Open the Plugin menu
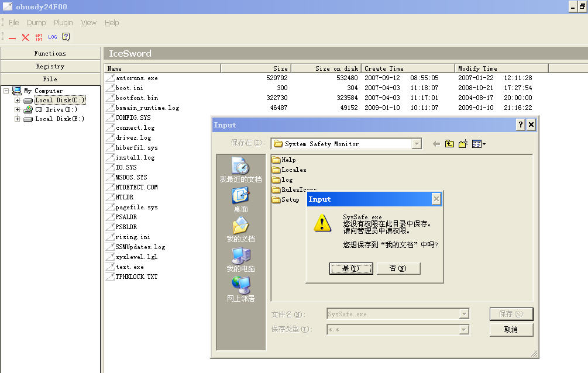 pyautogui.click(x=63, y=23)
